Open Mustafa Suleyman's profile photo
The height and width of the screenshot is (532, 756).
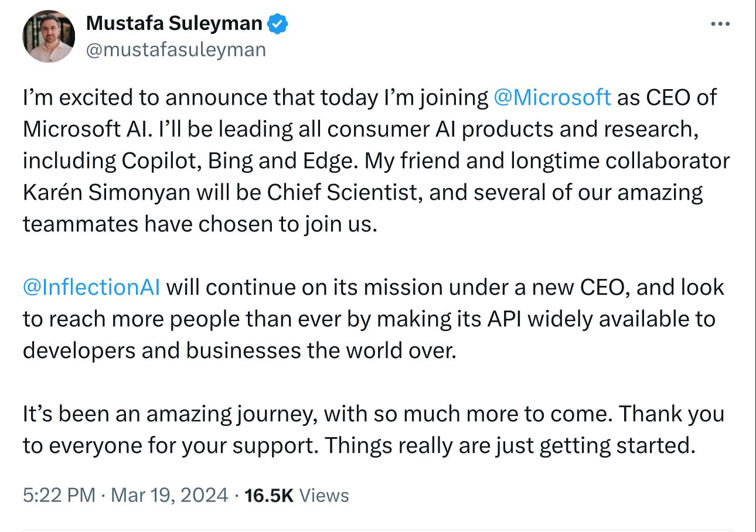(x=49, y=36)
